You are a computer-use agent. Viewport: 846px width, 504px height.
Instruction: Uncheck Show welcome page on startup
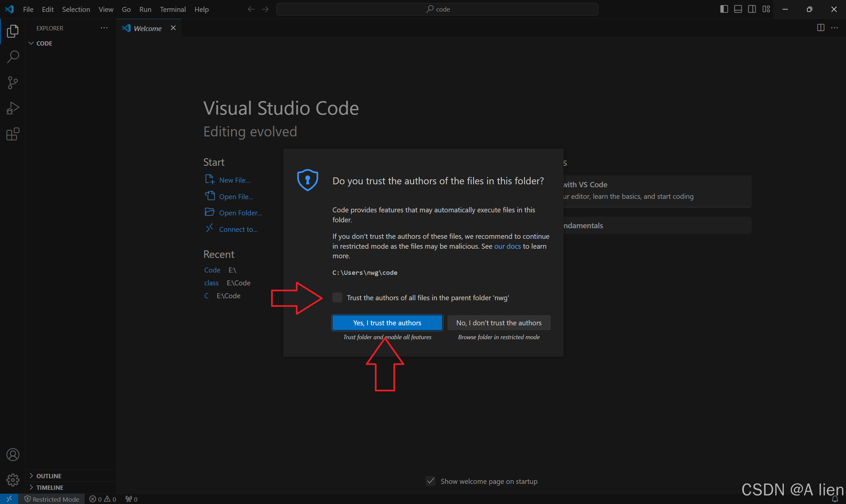[430, 481]
